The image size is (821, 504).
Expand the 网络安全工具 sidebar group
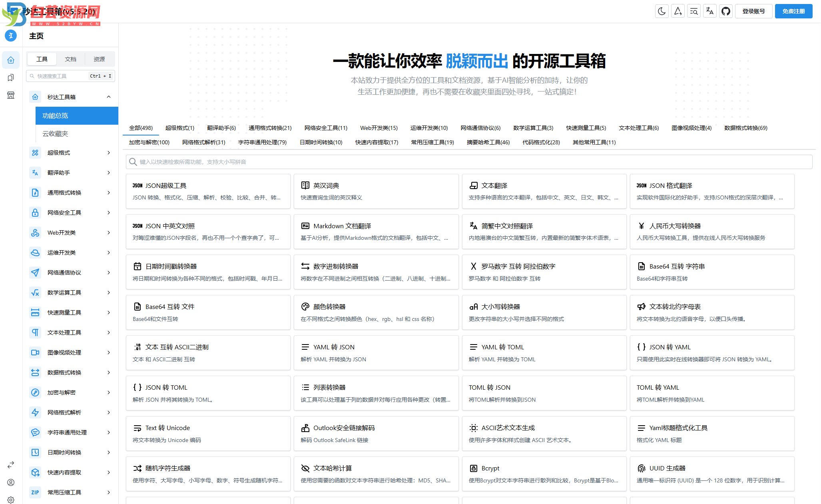point(70,213)
